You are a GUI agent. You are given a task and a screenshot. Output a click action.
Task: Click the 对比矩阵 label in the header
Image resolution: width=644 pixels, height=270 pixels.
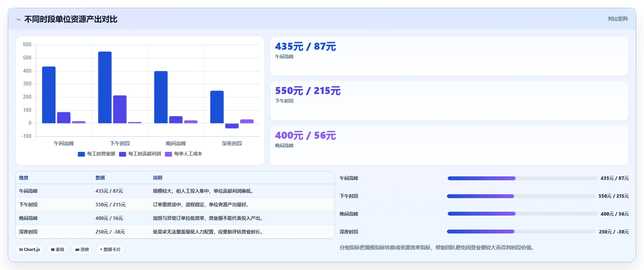[x=618, y=19]
